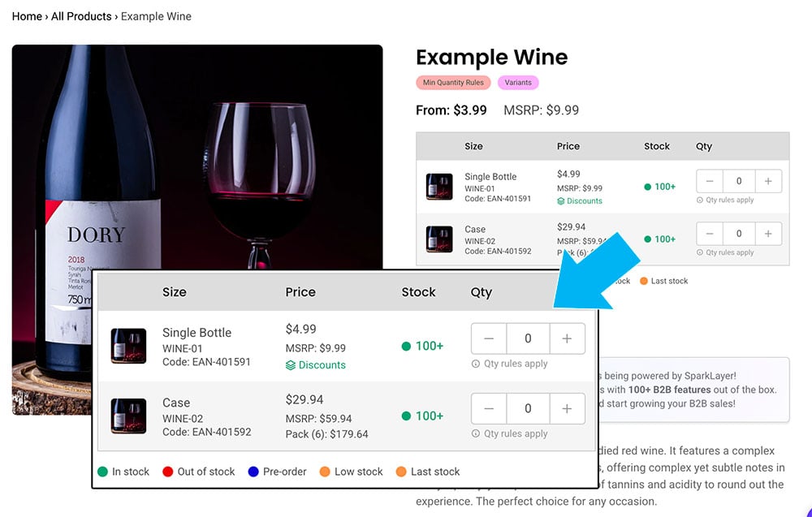The width and height of the screenshot is (812, 517).
Task: Decrease Single Bottle quantity in zoomed table
Action: click(489, 339)
